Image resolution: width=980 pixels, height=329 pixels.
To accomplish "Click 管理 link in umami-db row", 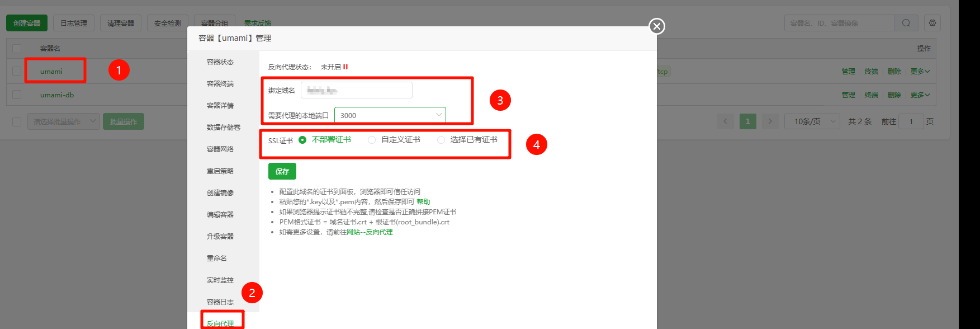I will point(849,95).
